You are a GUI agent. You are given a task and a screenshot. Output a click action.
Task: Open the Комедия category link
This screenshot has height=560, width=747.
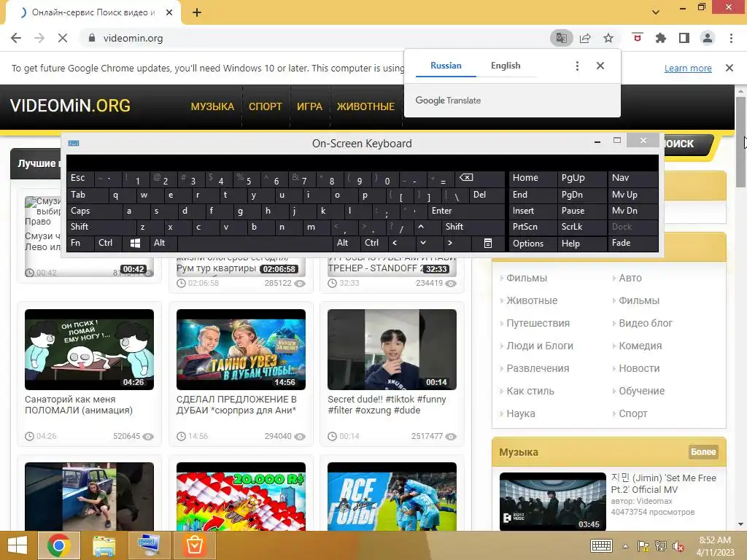click(640, 346)
